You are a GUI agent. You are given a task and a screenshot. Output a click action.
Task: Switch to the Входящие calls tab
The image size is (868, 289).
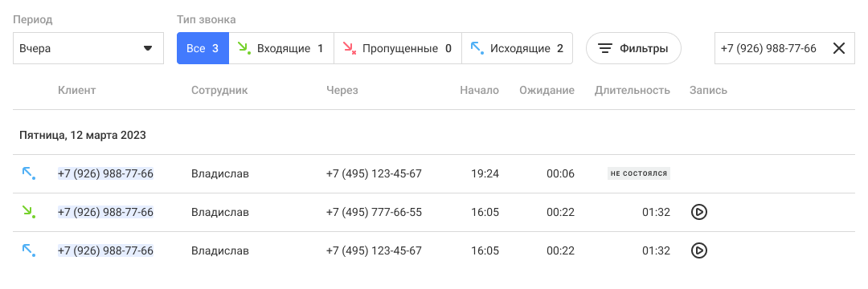tap(281, 49)
